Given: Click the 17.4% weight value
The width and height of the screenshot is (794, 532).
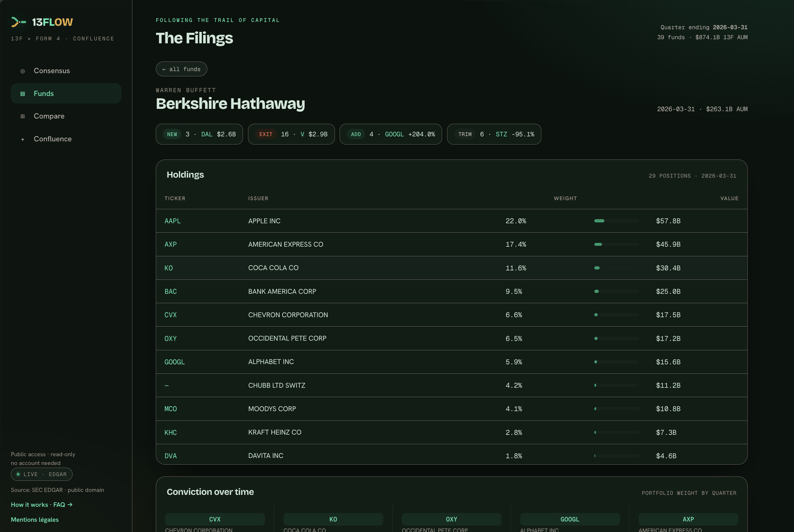Looking at the screenshot, I should pyautogui.click(x=516, y=244).
